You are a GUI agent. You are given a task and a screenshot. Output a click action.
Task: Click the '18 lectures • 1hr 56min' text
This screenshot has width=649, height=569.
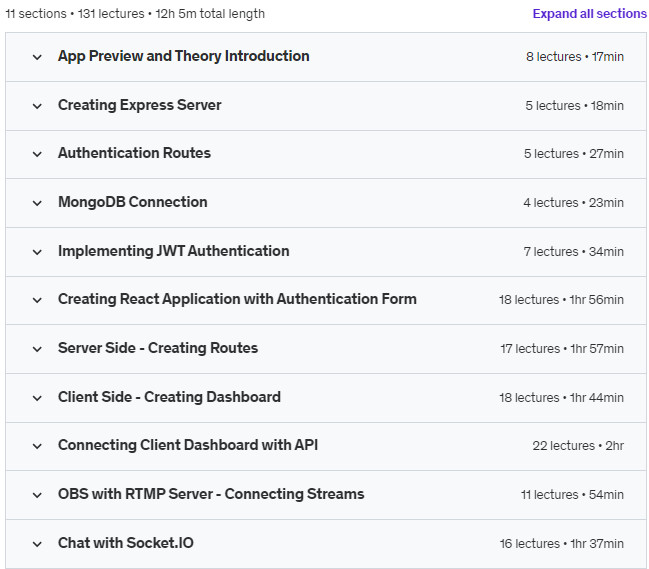561,300
